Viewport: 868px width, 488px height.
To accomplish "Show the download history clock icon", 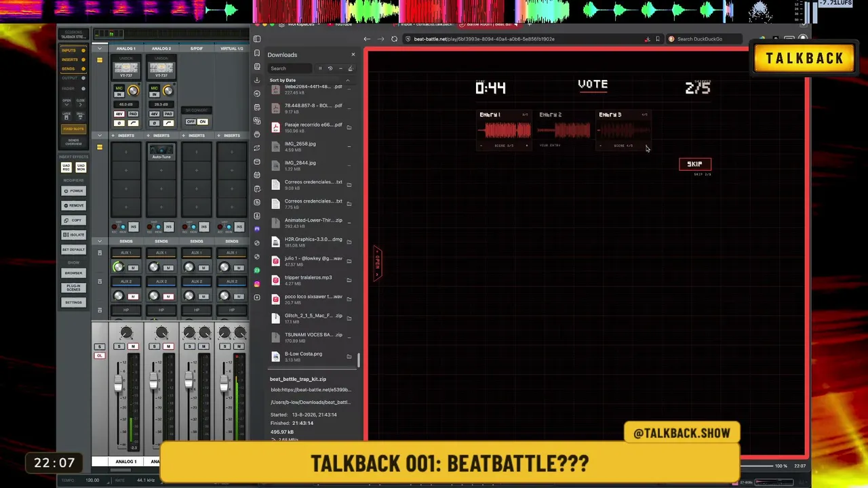I will (330, 68).
